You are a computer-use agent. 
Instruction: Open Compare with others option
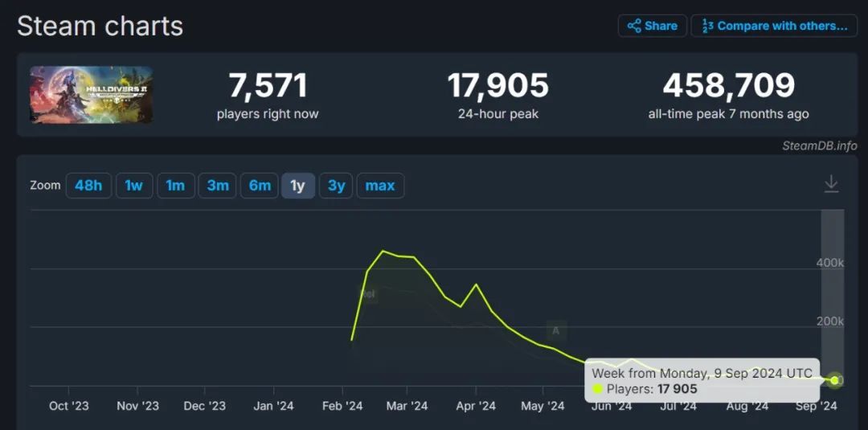(x=774, y=26)
